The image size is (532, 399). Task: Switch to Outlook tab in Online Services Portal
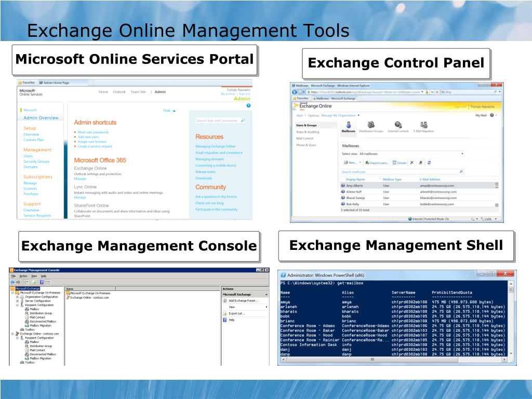click(x=119, y=92)
